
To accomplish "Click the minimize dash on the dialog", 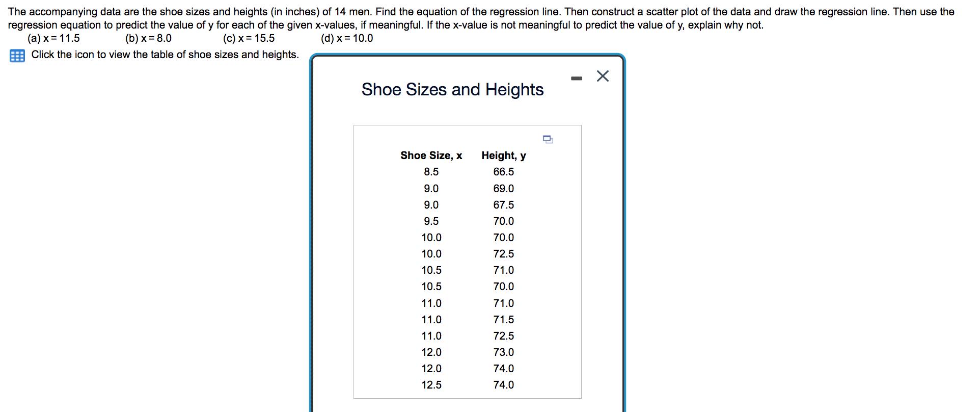I will (576, 78).
